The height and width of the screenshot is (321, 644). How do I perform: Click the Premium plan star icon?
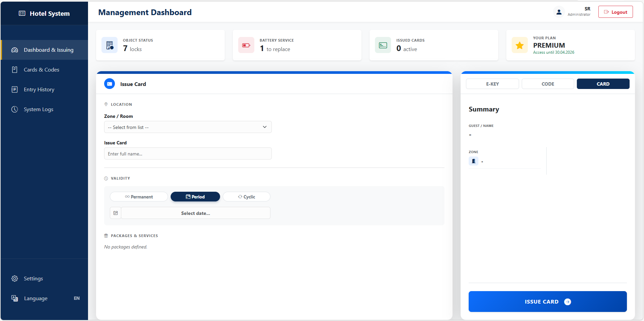tap(519, 45)
